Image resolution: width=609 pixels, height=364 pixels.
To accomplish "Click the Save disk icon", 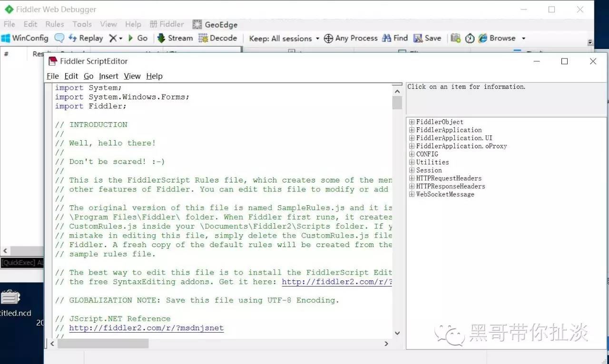I will pos(418,38).
